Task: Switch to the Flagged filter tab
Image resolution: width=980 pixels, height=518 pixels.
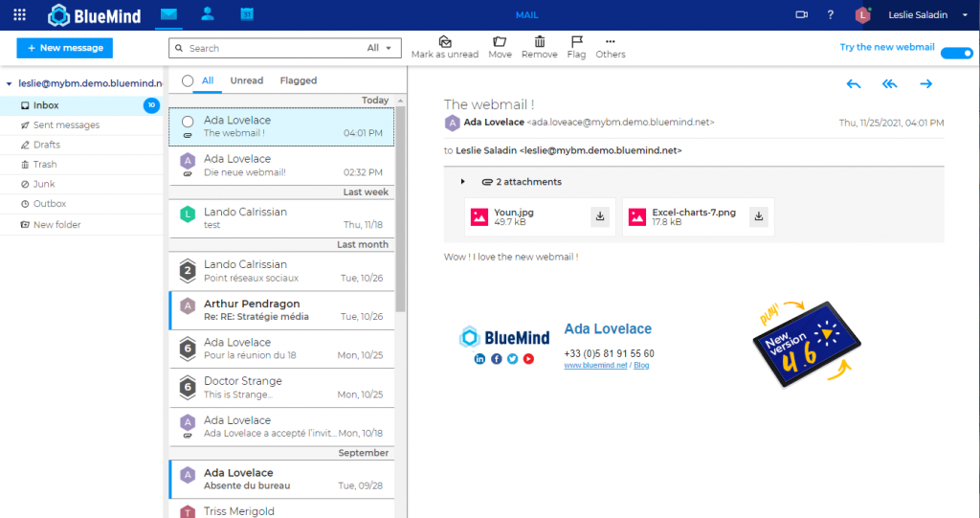Action: coord(298,81)
